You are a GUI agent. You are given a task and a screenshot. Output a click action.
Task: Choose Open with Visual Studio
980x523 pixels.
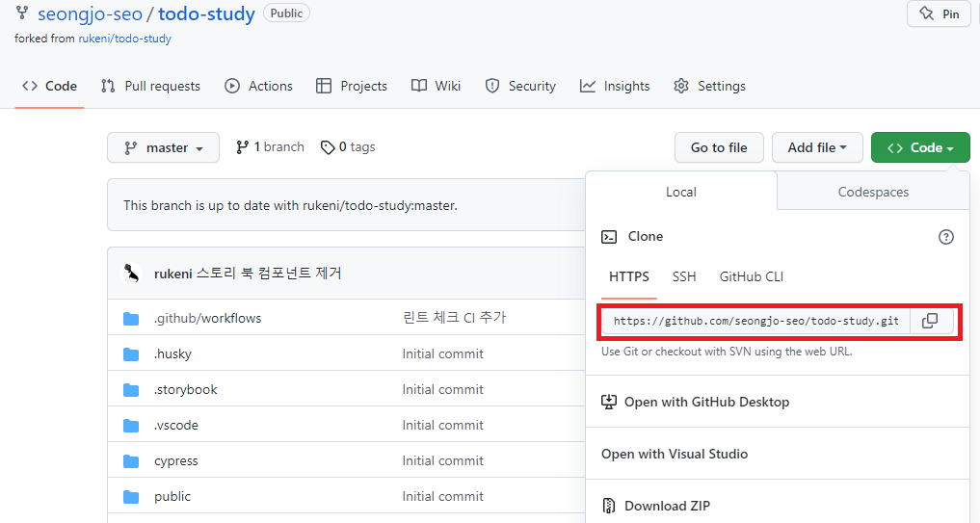pos(675,454)
